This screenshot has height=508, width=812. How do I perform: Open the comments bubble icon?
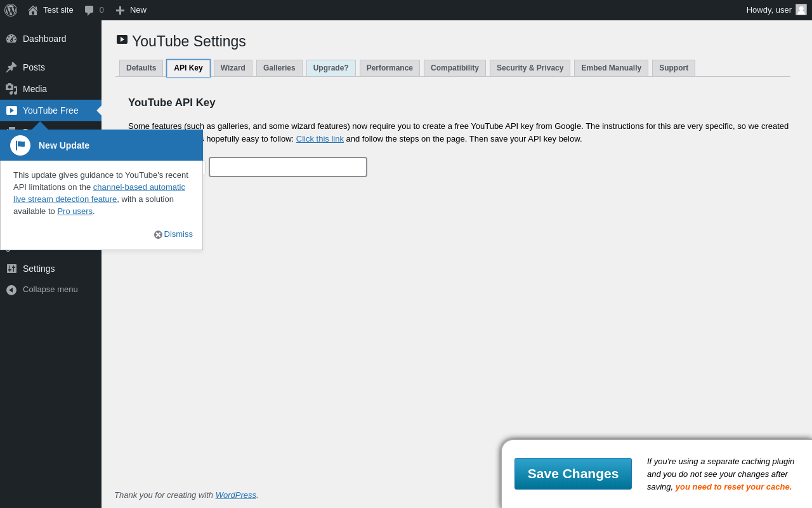[89, 10]
